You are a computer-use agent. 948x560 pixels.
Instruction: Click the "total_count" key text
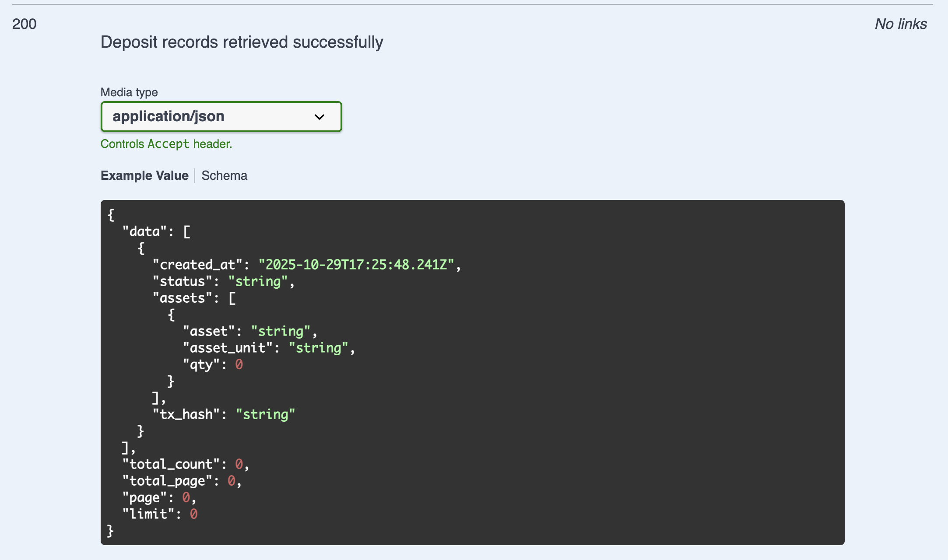click(171, 464)
